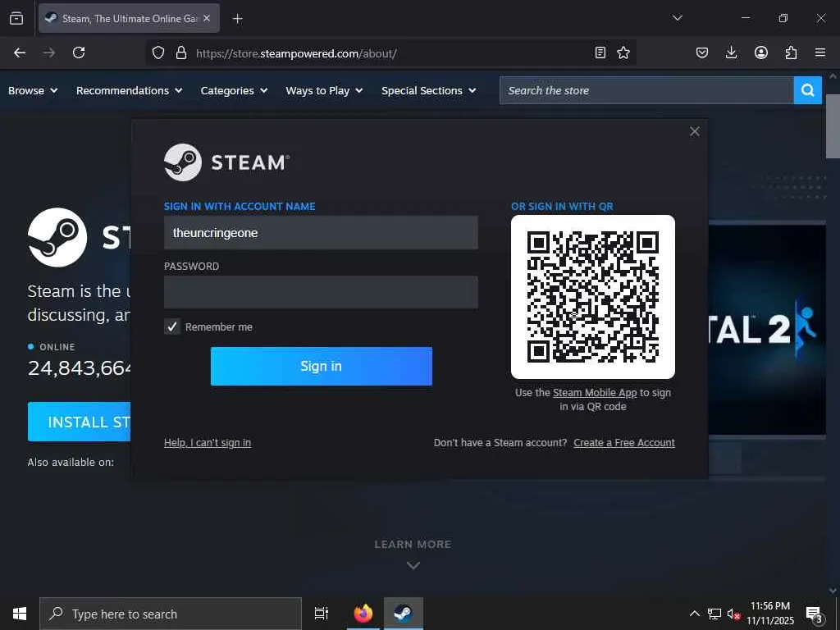Select the Steam browser tab
This screenshot has height=630, width=840.
pyautogui.click(x=129, y=18)
